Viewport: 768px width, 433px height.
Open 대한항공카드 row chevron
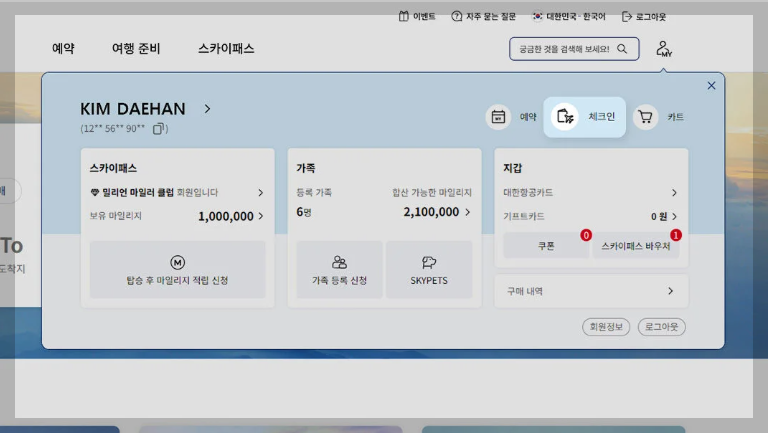point(674,193)
